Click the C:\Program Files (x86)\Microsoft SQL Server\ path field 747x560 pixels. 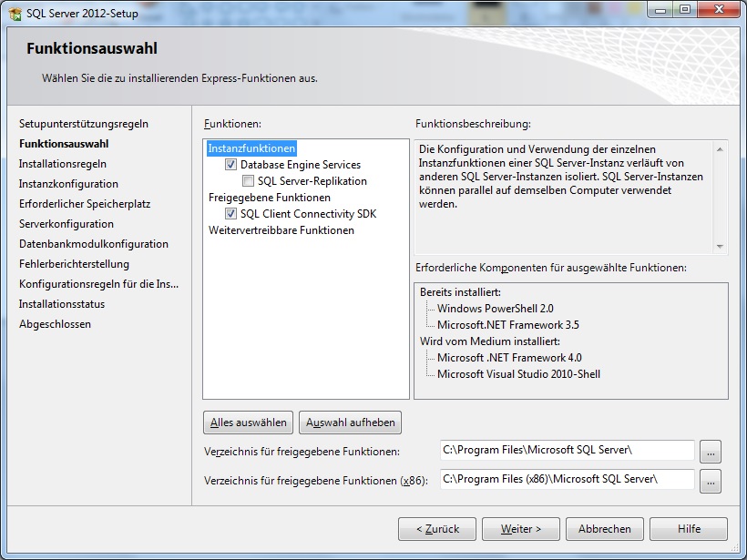[567, 480]
